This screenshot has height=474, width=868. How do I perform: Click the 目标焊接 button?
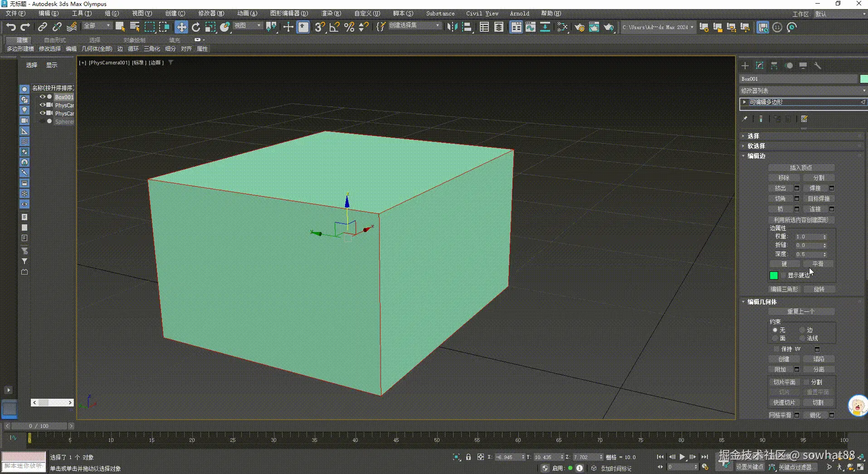pyautogui.click(x=819, y=198)
